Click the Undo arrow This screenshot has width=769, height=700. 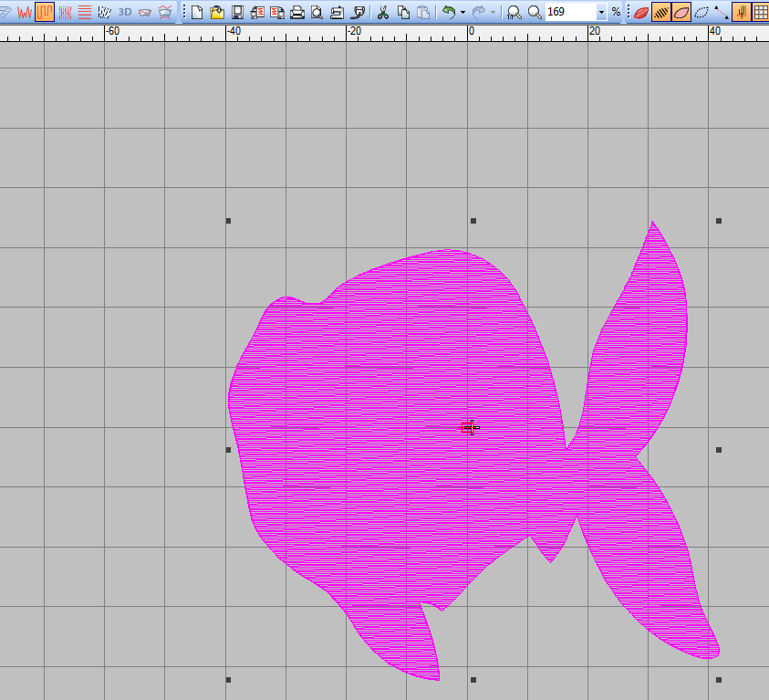(448, 13)
